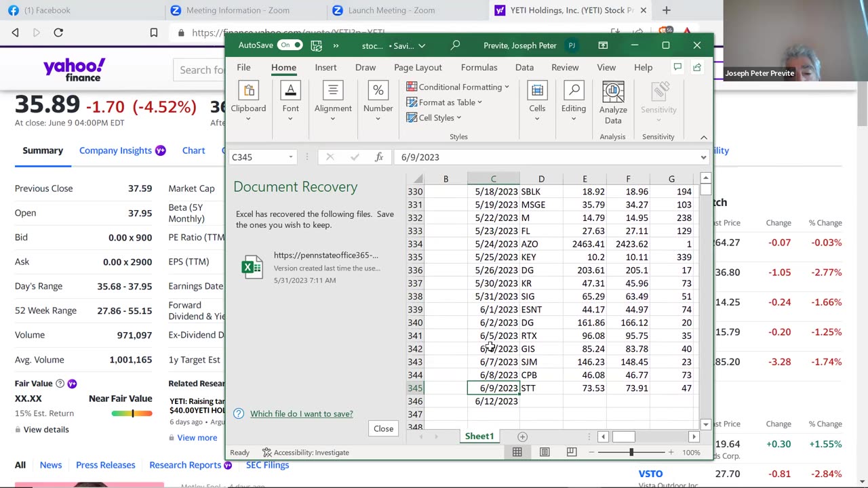Click cell containing STT
This screenshot has width=868, height=488.
(541, 388)
